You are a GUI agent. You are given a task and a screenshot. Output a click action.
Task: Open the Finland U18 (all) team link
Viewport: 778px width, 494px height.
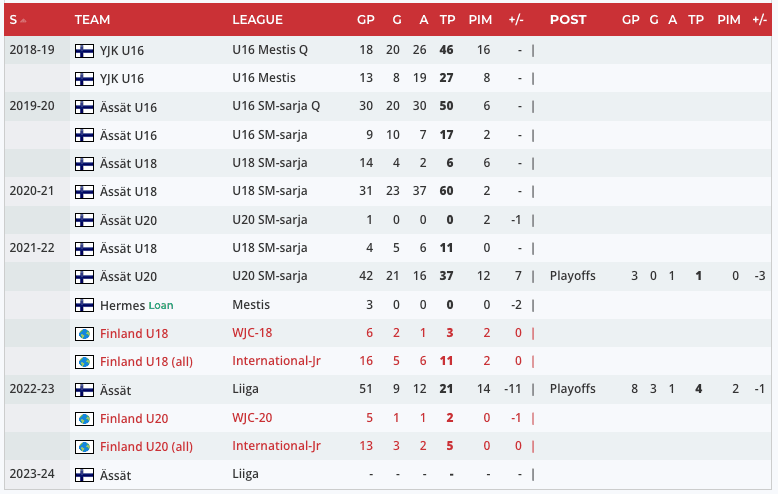146,361
